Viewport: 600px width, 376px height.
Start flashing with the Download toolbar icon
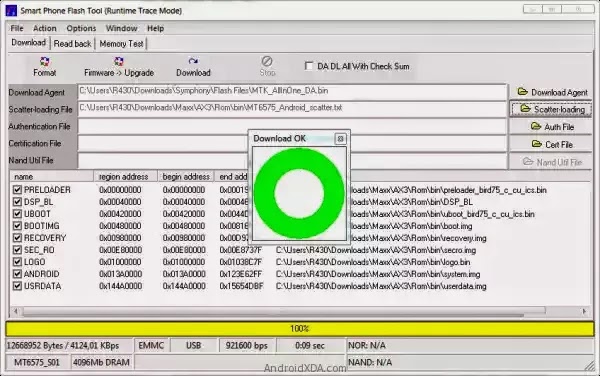click(193, 62)
